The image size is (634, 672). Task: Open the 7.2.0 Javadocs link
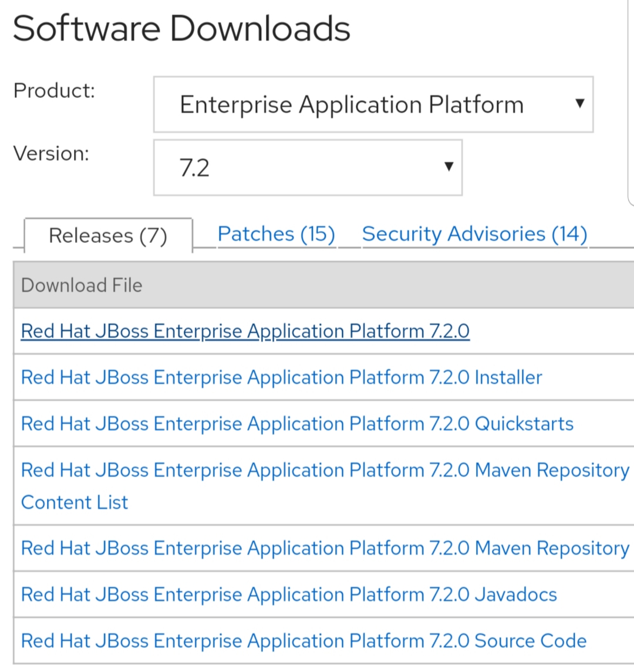coord(289,595)
